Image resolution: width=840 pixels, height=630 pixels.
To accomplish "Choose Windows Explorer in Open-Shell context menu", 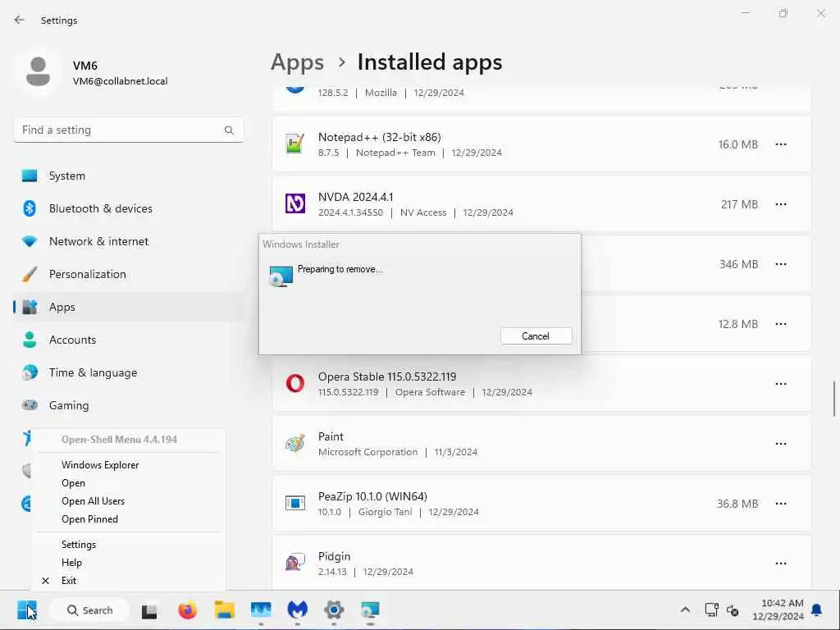I will click(x=99, y=465).
